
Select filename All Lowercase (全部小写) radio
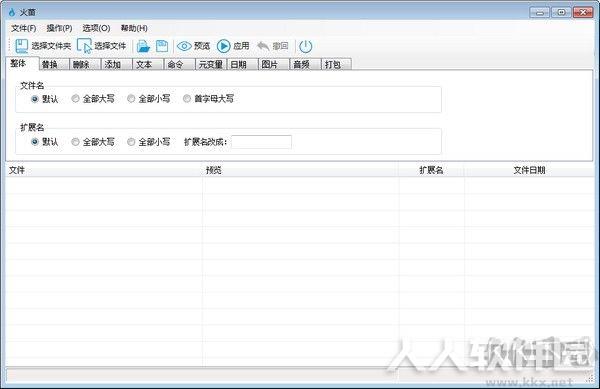coord(131,99)
